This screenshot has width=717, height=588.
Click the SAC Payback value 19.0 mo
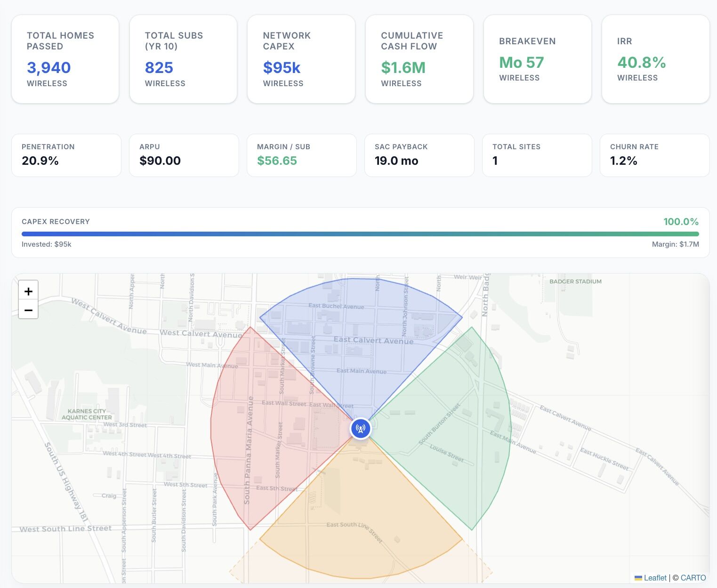point(396,161)
